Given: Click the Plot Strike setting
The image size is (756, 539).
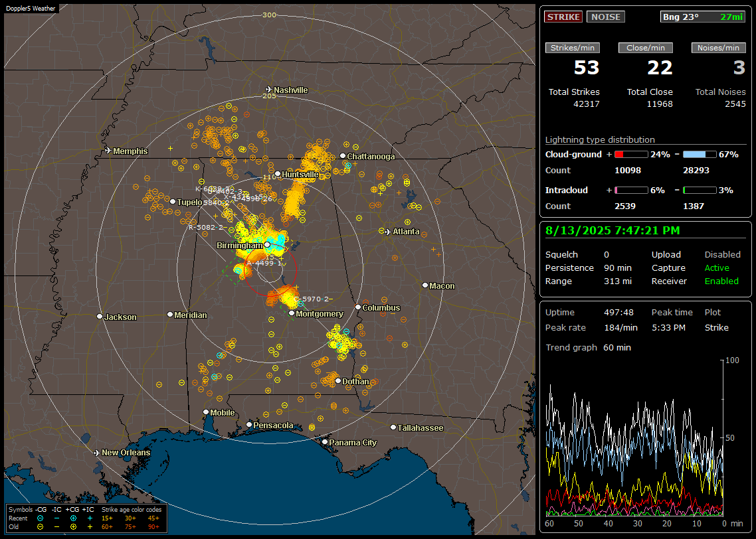Looking at the screenshot, I should [x=716, y=327].
